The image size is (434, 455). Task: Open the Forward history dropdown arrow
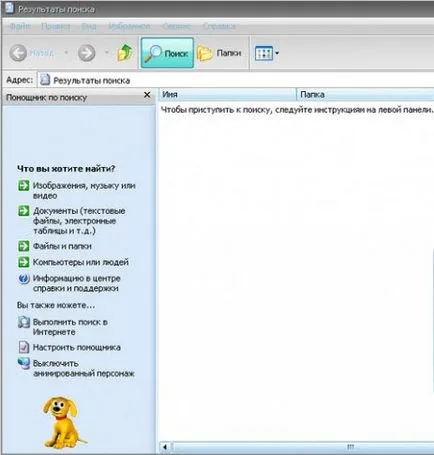[107, 52]
